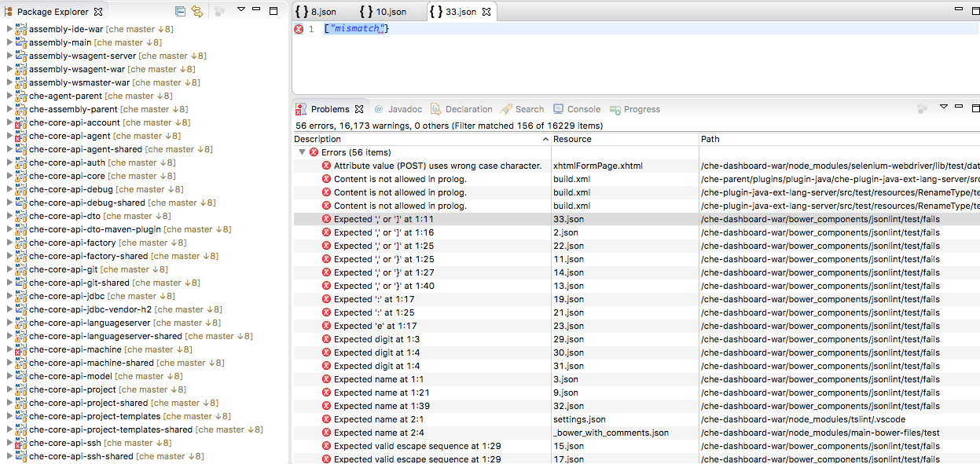The width and height of the screenshot is (980, 464).
Task: Click the error marker in the editor gutter
Action: pos(299,29)
